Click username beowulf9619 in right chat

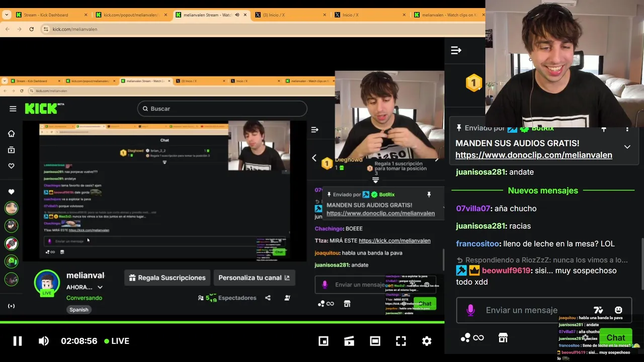[x=506, y=270]
